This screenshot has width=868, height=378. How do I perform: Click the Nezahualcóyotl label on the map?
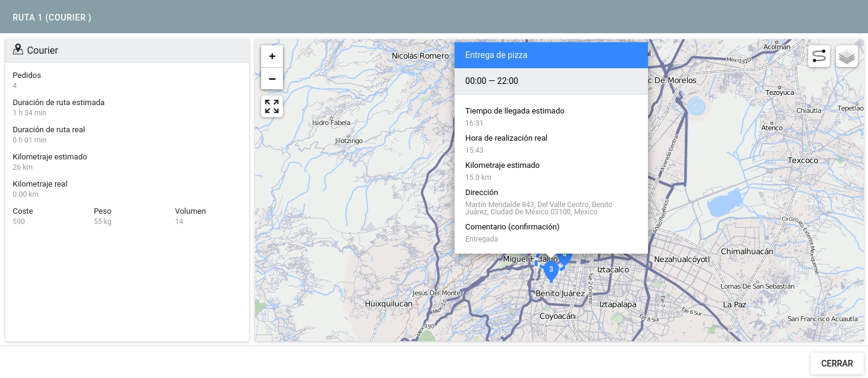tap(681, 260)
